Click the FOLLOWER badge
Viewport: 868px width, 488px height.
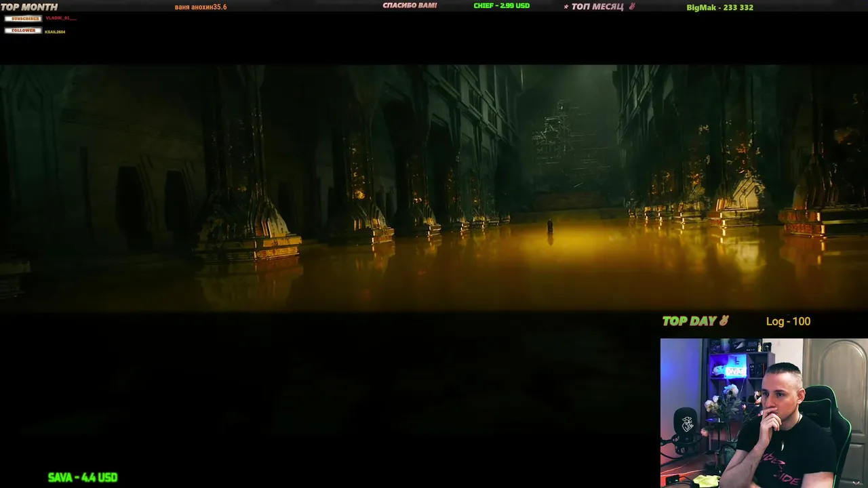point(23,30)
